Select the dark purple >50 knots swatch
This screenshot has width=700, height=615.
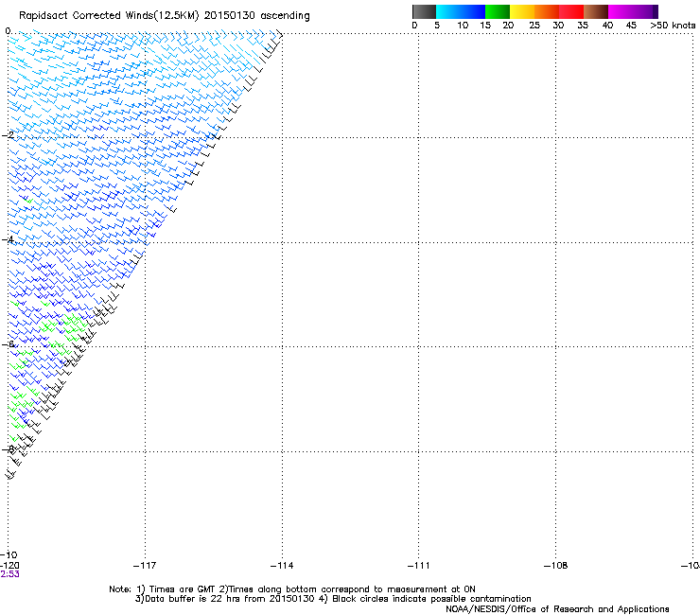pyautogui.click(x=656, y=11)
